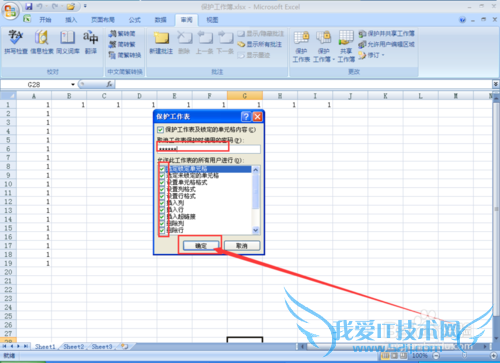The height and width of the screenshot is (363, 500).
Task: Go to 下一条 next comment
Action: coord(225,42)
